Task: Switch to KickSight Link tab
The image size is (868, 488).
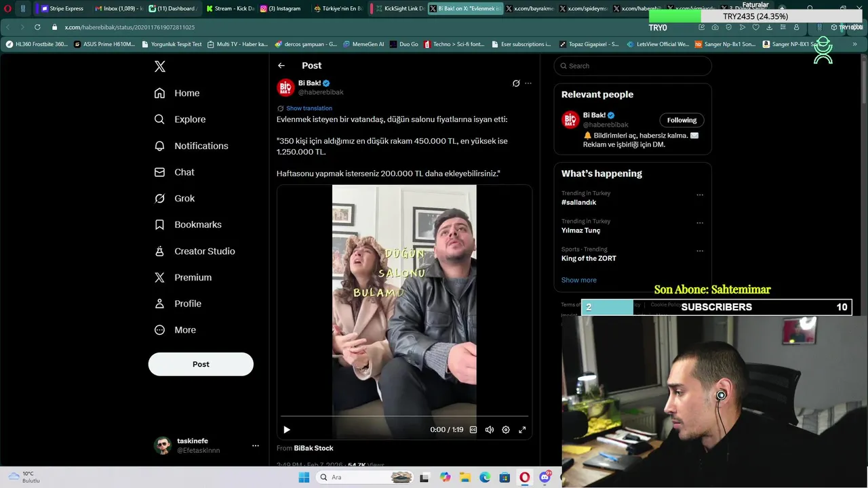Action: click(399, 9)
